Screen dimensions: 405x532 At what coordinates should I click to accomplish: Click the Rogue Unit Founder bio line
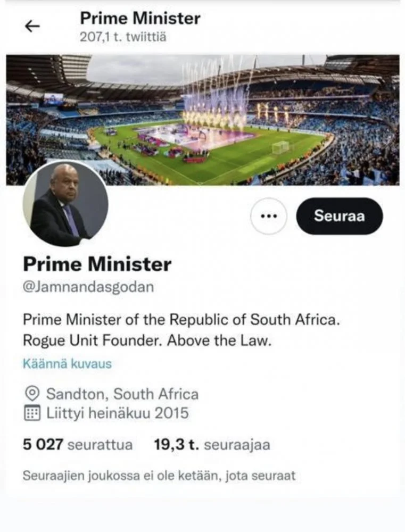click(x=147, y=341)
